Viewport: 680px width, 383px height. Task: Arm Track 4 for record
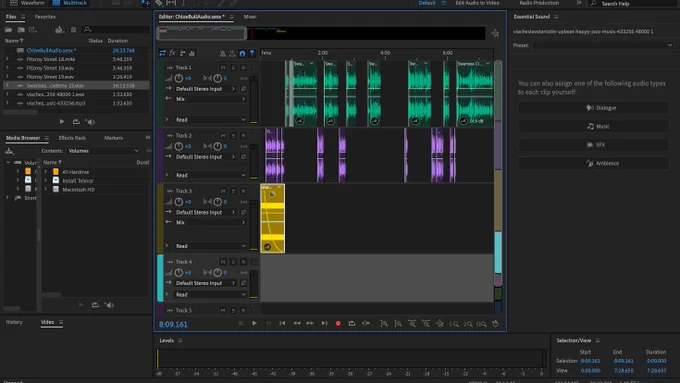243,262
